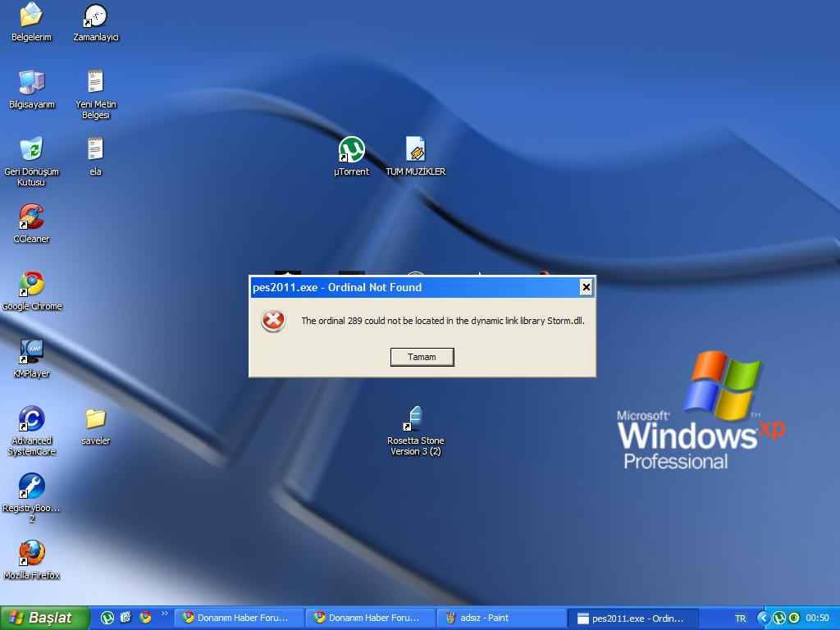The image size is (840, 630).
Task: Click the TR language indicator
Action: pyautogui.click(x=741, y=619)
